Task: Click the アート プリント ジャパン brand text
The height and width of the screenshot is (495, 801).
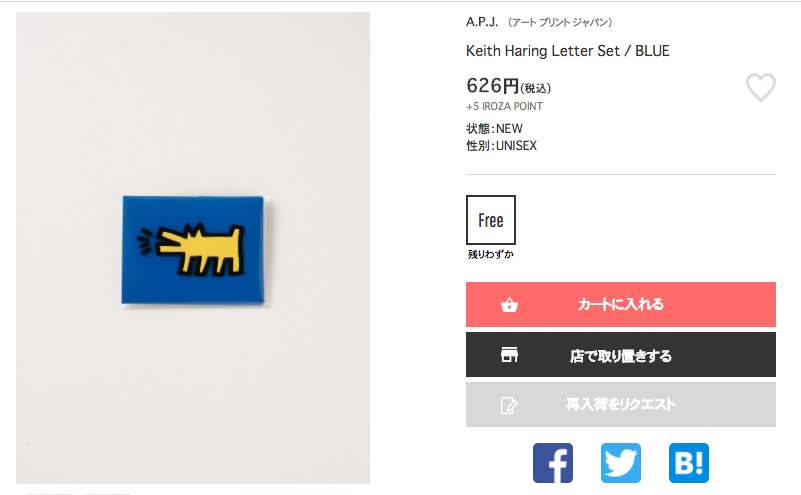Action: [x=560, y=22]
